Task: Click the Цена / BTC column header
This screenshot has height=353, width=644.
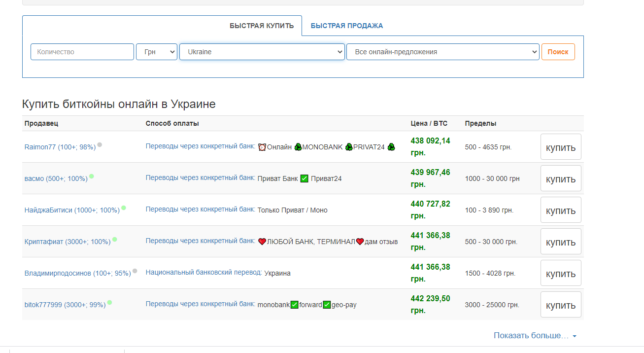Action: click(429, 123)
